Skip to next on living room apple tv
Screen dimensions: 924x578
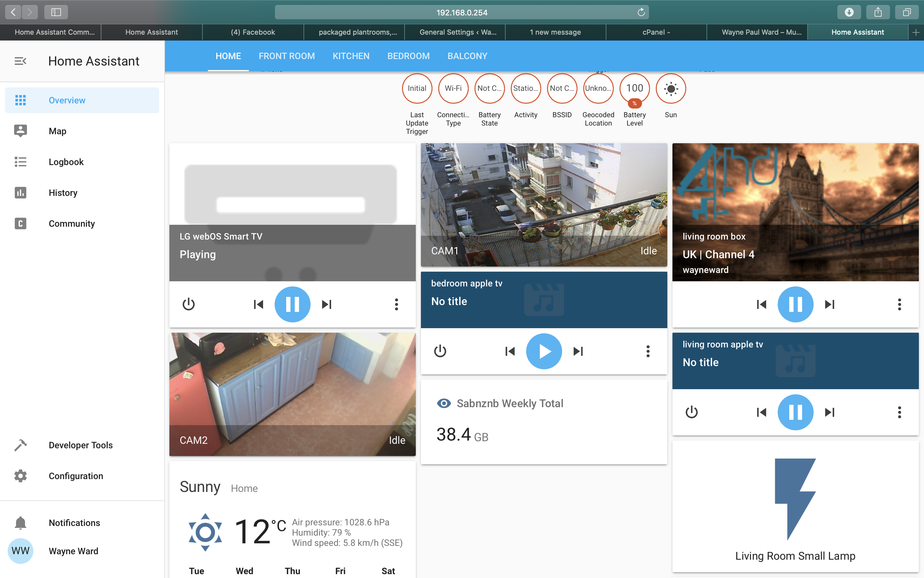pyautogui.click(x=830, y=412)
